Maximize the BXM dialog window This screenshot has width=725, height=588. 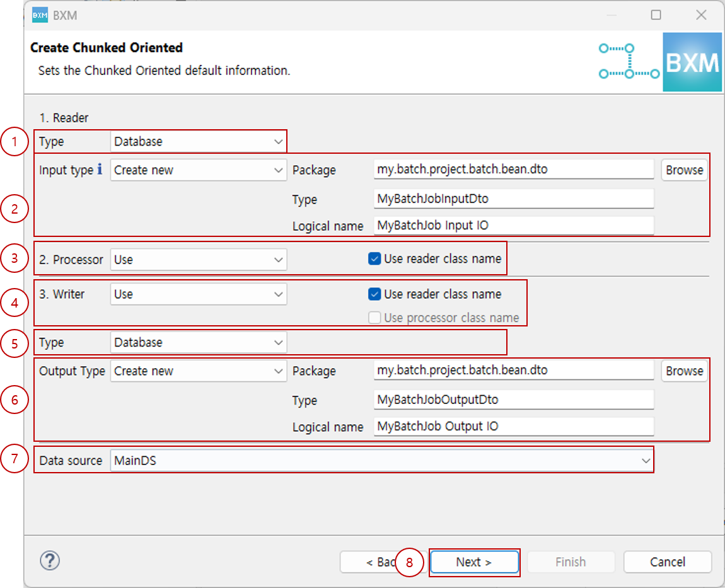click(656, 15)
